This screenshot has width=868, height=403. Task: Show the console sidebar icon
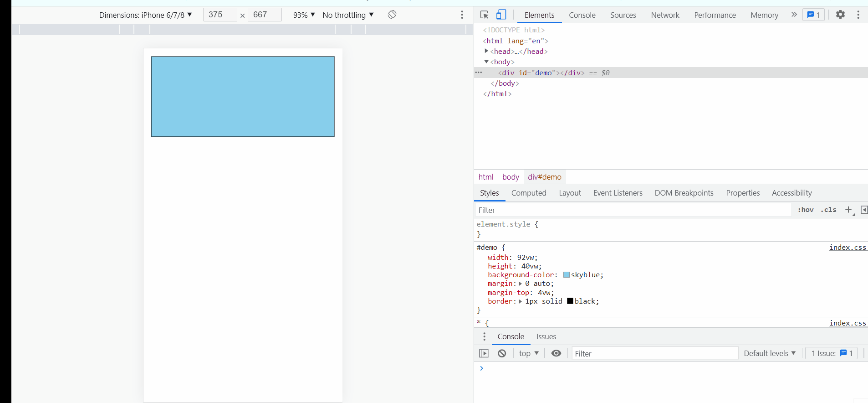[484, 353]
